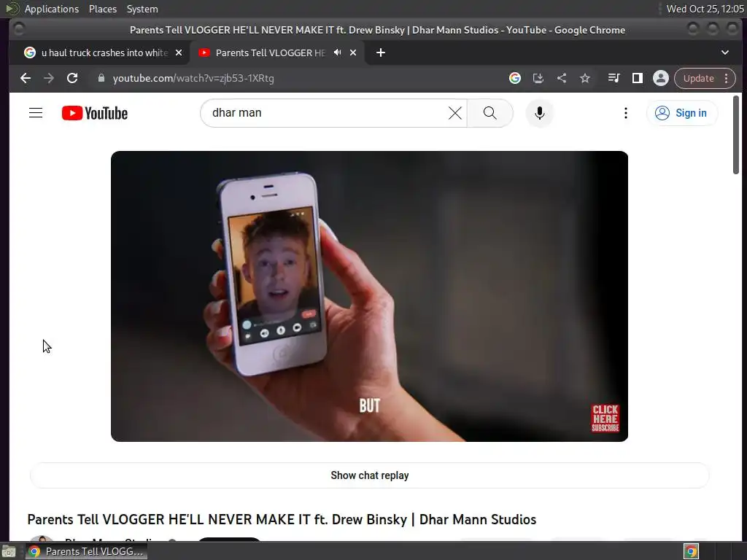
Task: Click the YouTube search magnifier button
Action: pyautogui.click(x=489, y=113)
